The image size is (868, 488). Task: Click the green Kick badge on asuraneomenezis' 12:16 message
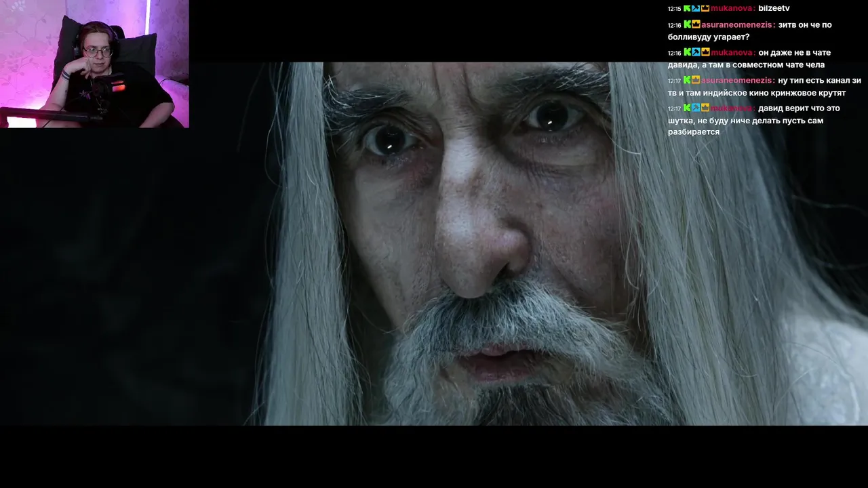(687, 24)
